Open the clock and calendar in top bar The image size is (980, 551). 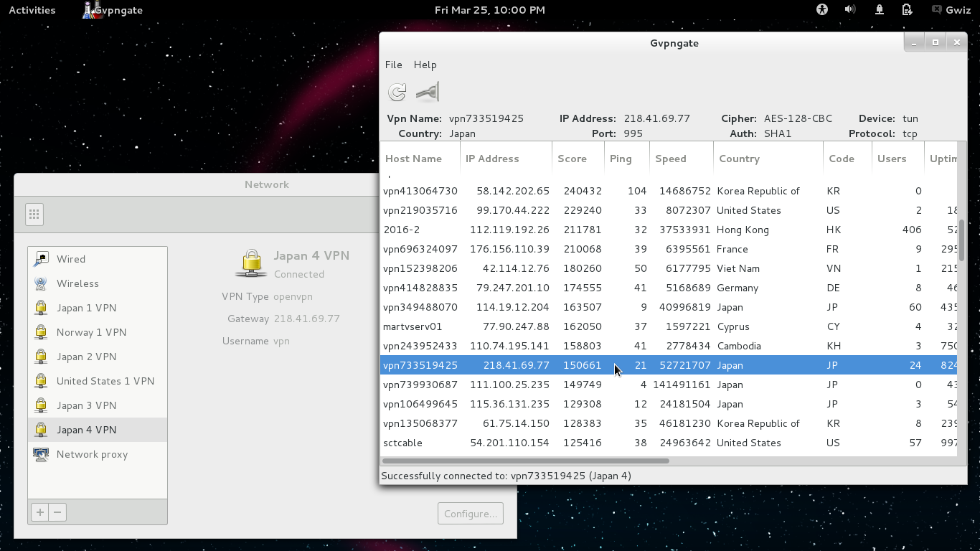[490, 10]
